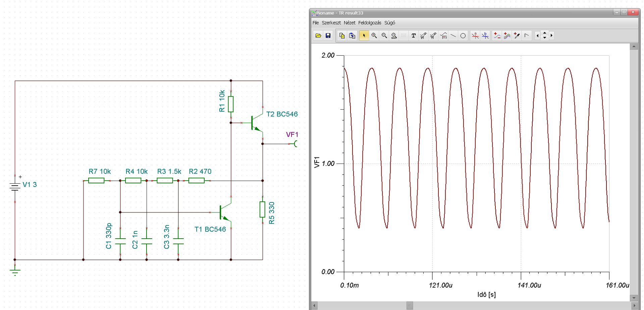Open the Feldolgozás menu
644x310 pixels.
pos(370,23)
